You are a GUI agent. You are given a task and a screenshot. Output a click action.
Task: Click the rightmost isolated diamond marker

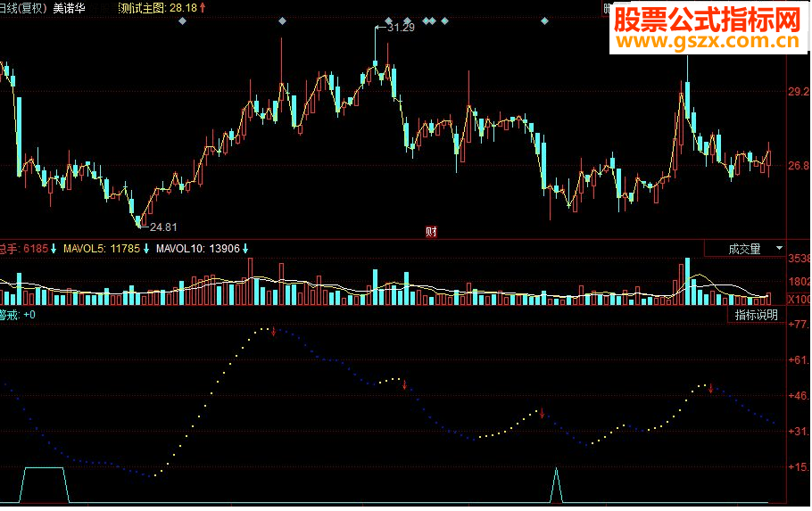tap(544, 21)
